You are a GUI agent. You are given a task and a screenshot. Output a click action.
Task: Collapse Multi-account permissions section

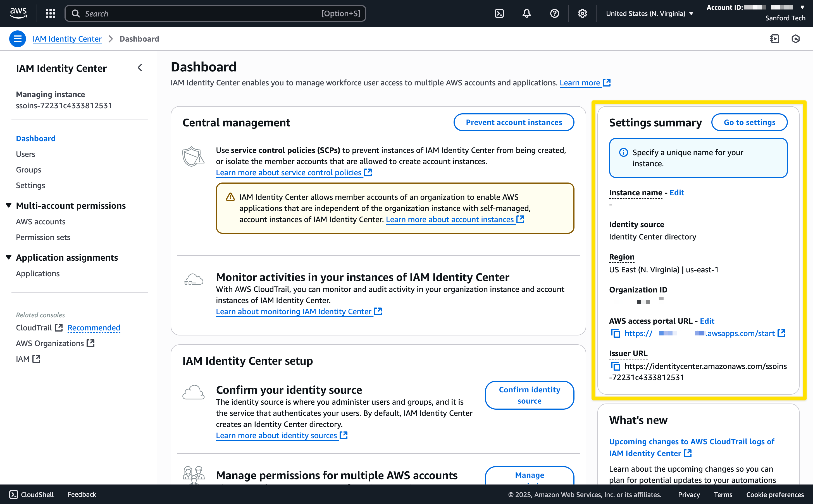(9, 205)
